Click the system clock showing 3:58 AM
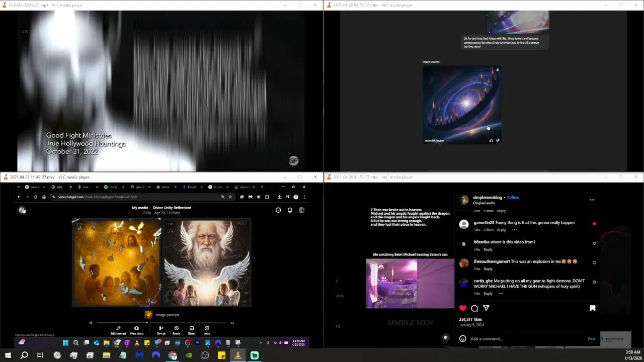The height and width of the screenshot is (362, 644). point(632,355)
